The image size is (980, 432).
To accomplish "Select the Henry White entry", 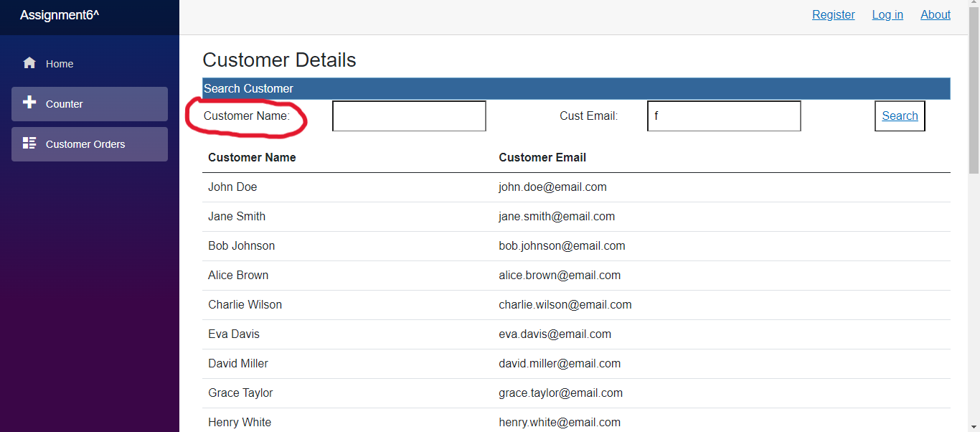I will (239, 422).
